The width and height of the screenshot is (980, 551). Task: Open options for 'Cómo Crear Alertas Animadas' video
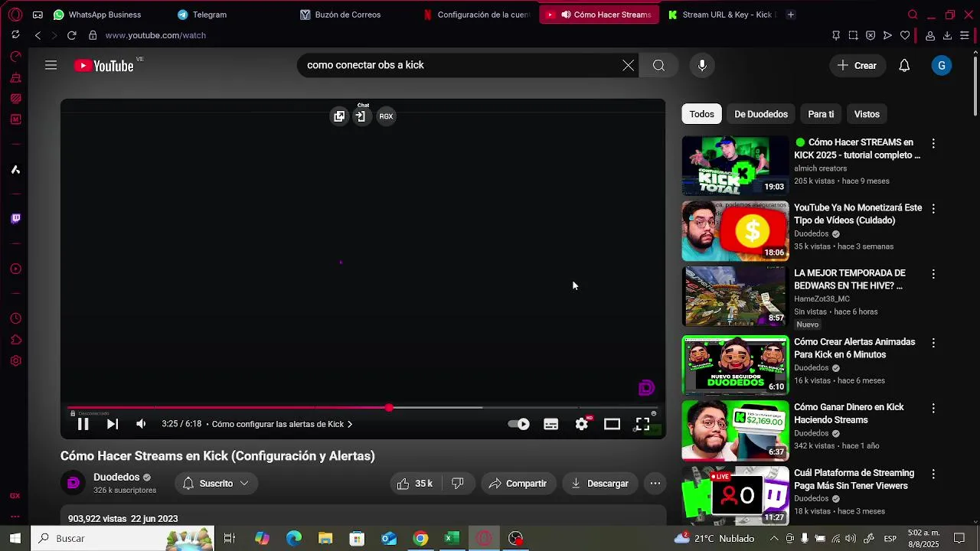point(933,343)
